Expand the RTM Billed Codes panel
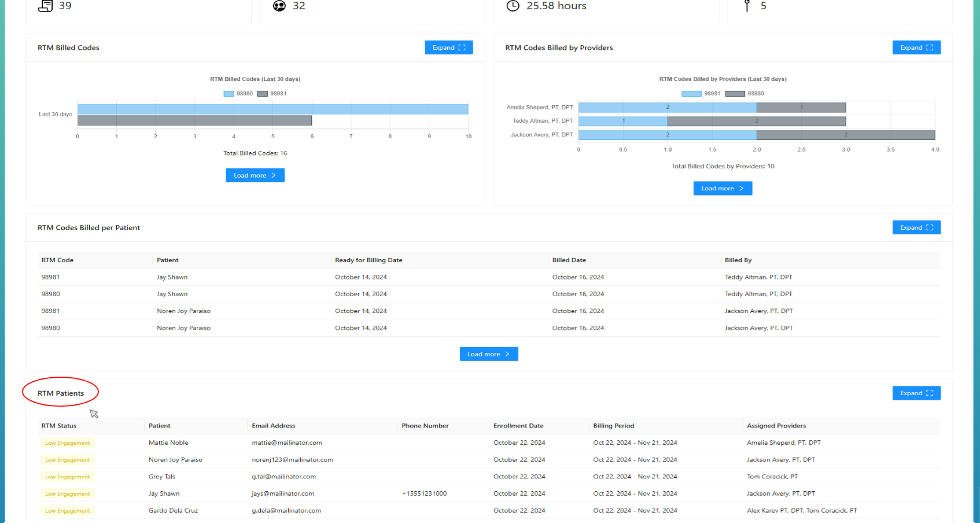 point(448,47)
